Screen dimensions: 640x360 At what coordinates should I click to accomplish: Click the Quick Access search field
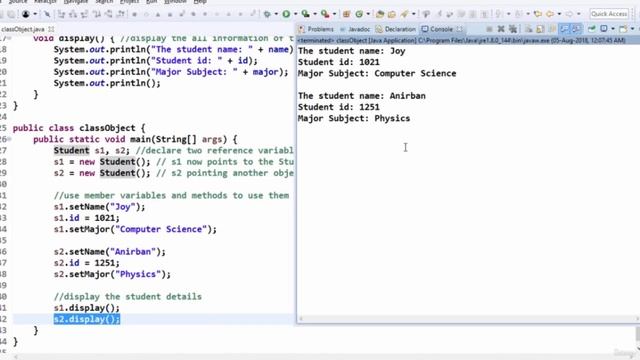click(609, 14)
